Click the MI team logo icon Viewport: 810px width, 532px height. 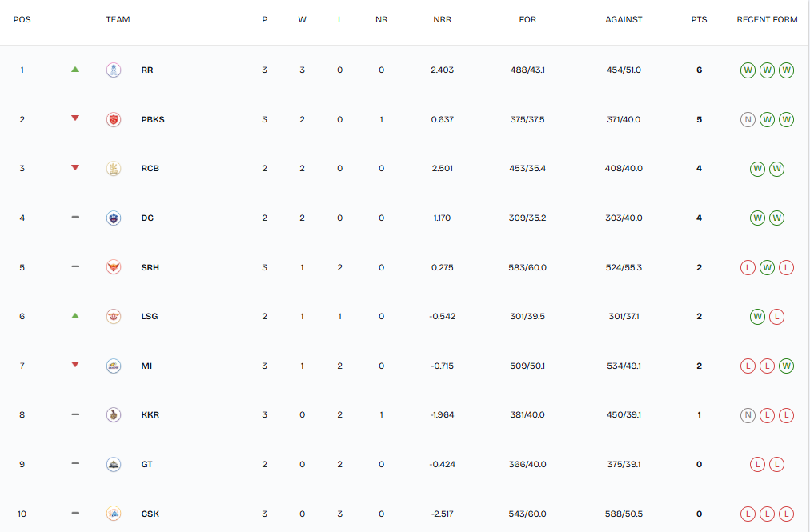[x=114, y=366]
